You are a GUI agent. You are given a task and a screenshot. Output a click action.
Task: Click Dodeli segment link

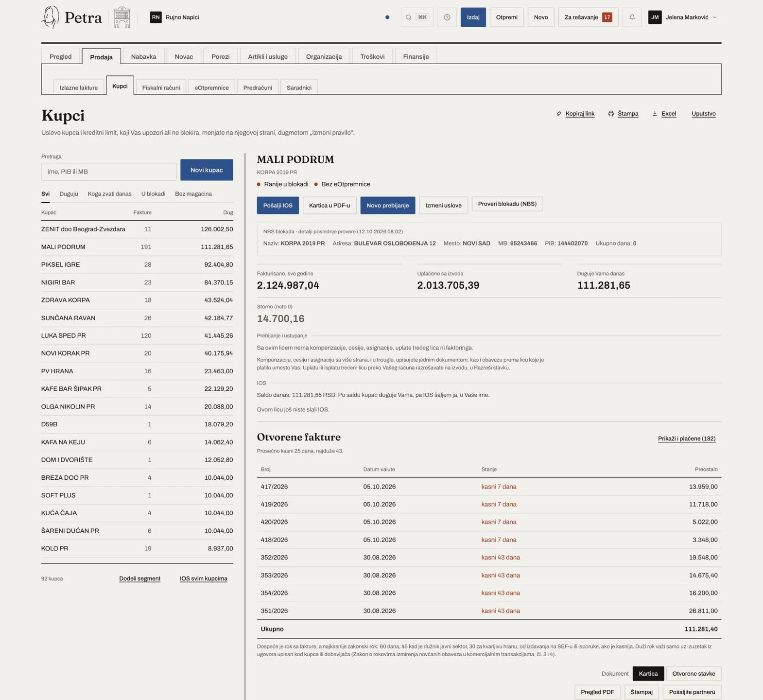[139, 578]
